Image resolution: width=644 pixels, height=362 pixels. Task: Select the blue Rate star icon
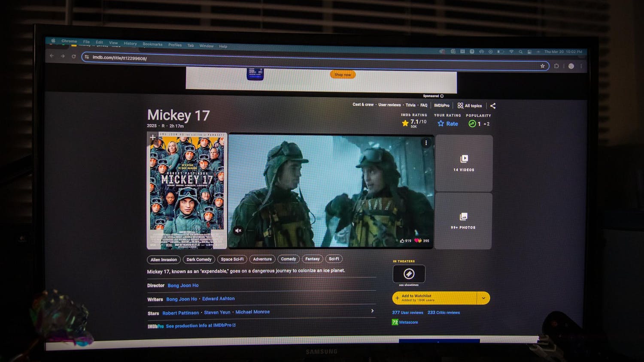(x=440, y=124)
